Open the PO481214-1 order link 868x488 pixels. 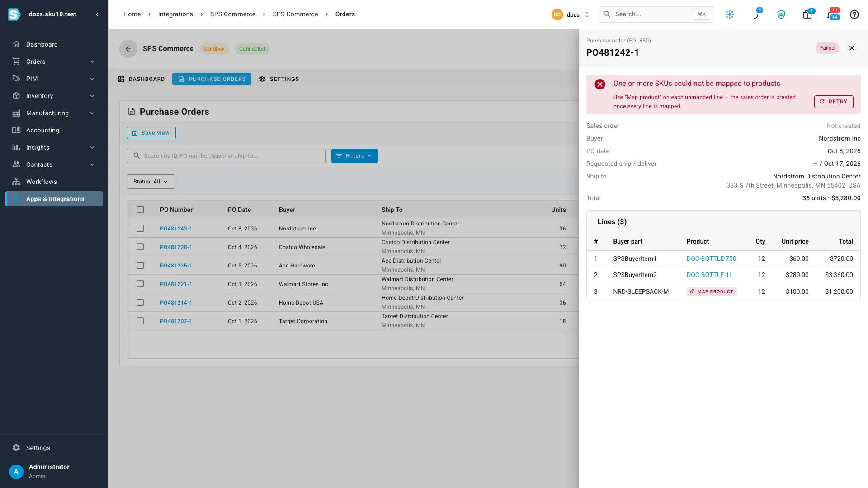176,303
